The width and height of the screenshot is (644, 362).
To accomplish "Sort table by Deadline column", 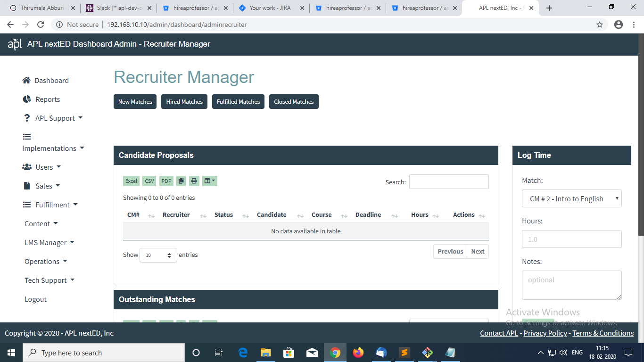I will (x=368, y=215).
